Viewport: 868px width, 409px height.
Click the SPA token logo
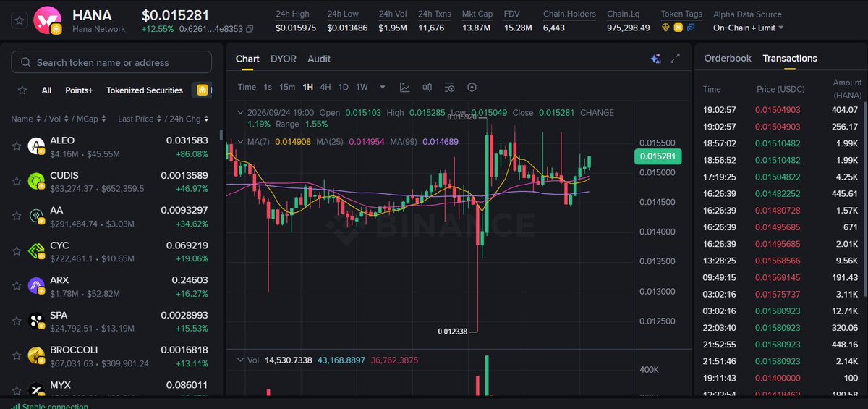point(36,320)
